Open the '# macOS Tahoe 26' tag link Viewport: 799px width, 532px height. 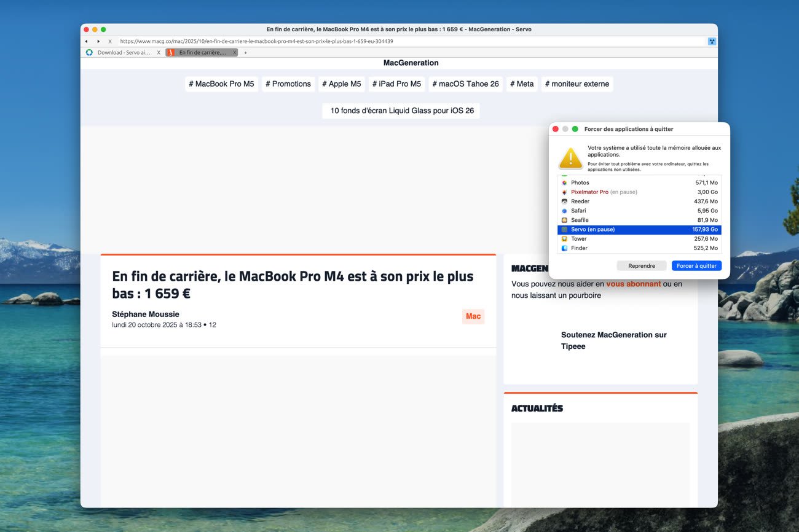click(465, 84)
